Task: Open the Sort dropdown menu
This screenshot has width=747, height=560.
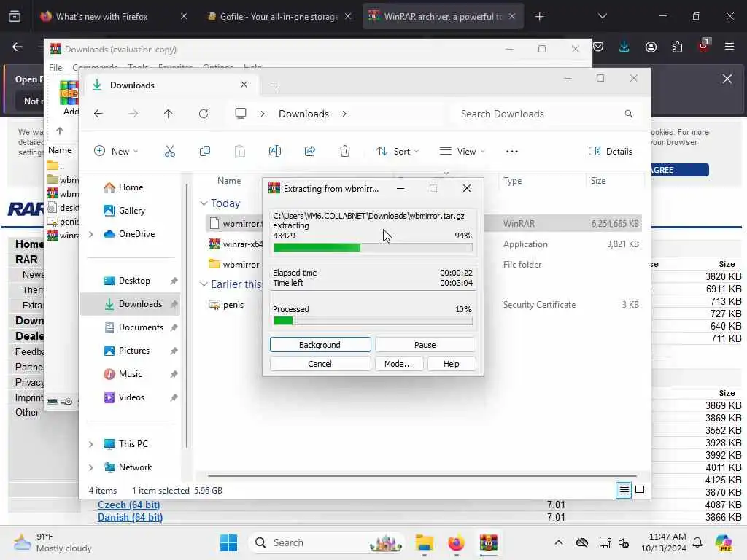Action: pos(398,152)
